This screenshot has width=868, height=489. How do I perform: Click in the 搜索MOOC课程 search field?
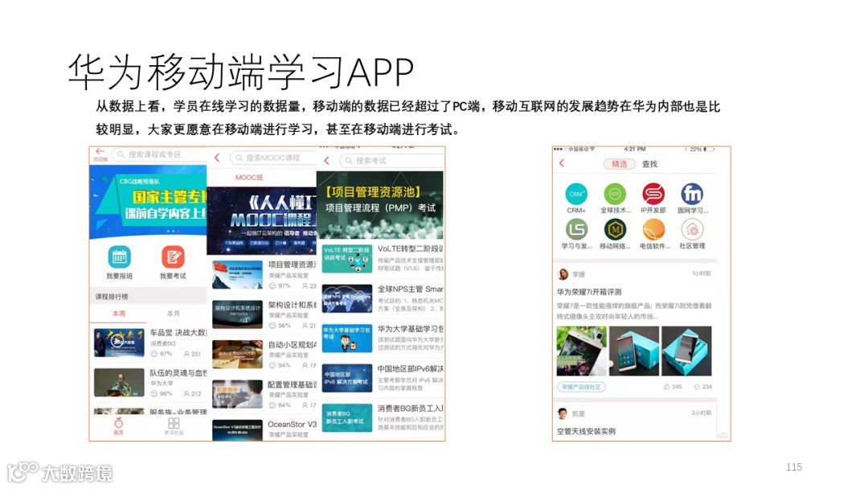(x=273, y=158)
